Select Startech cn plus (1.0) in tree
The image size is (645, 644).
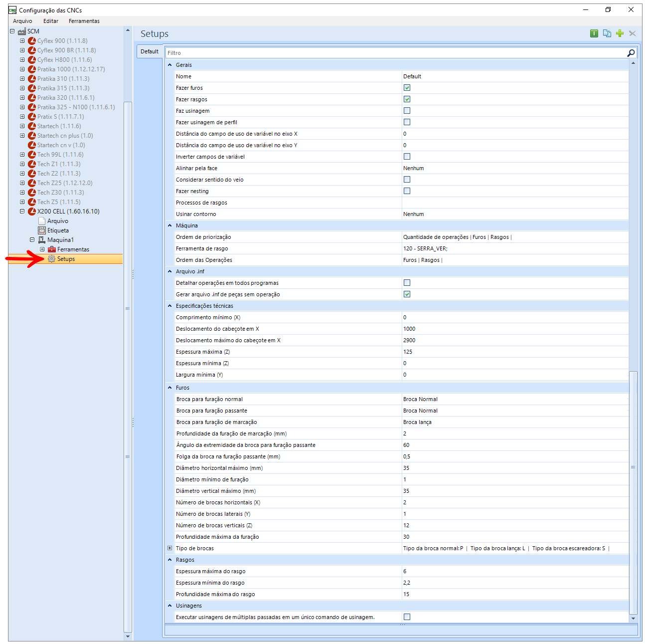click(65, 136)
